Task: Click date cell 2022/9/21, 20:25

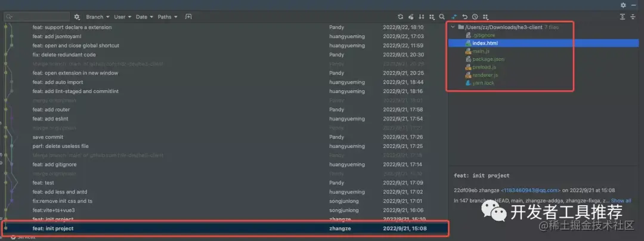Action: pyautogui.click(x=403, y=73)
